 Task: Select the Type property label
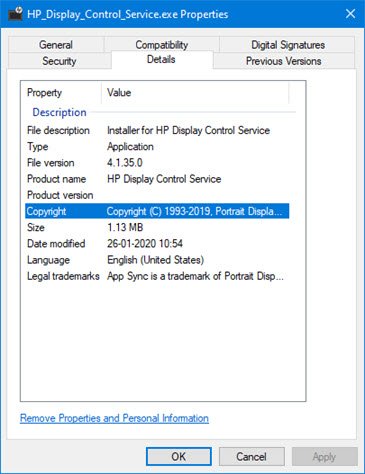38,147
